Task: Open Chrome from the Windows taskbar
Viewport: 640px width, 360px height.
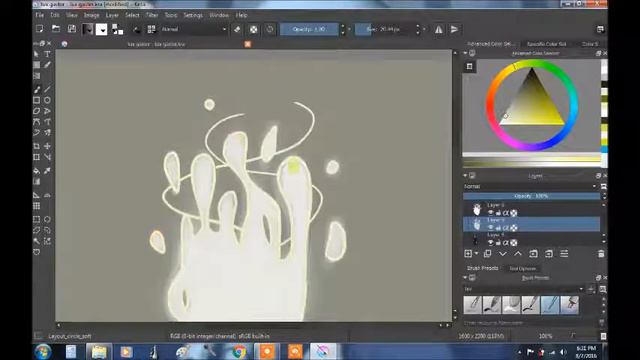Action: coord(240,351)
